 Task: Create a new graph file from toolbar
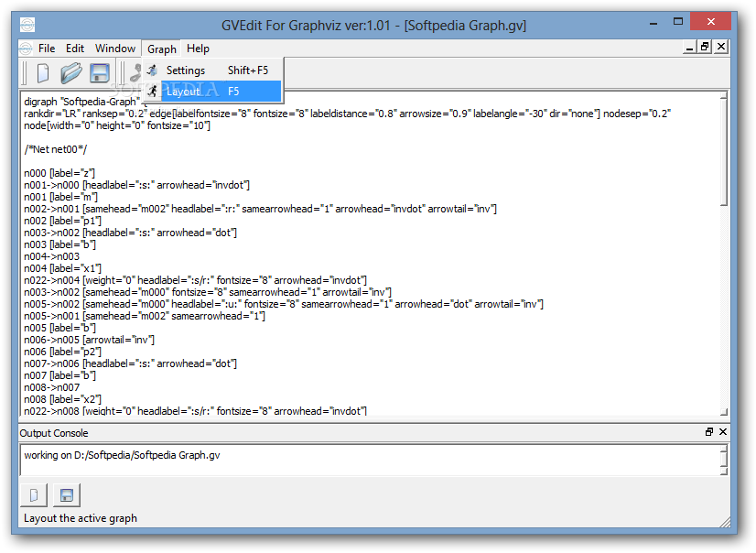coord(43,73)
